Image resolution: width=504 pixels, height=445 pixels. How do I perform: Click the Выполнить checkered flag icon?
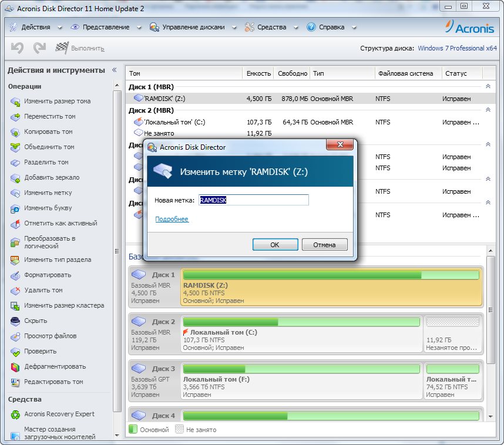[62, 48]
